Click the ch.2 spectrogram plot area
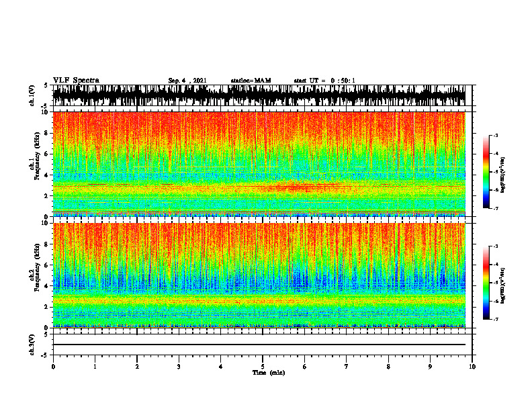Image resolution: width=532 pixels, height=411 pixels. point(259,275)
